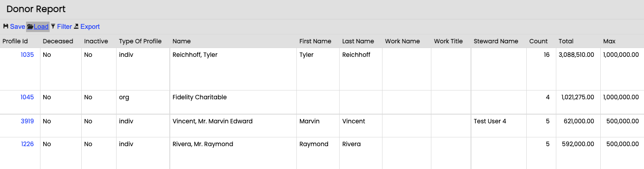
Task: Choose the Export text link
Action: point(90,26)
